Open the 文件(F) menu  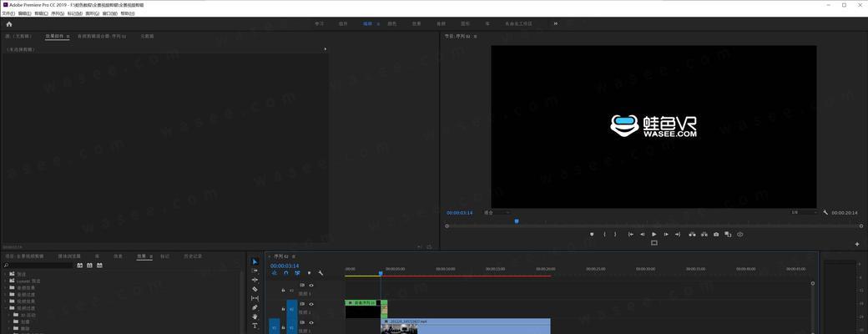pos(9,13)
